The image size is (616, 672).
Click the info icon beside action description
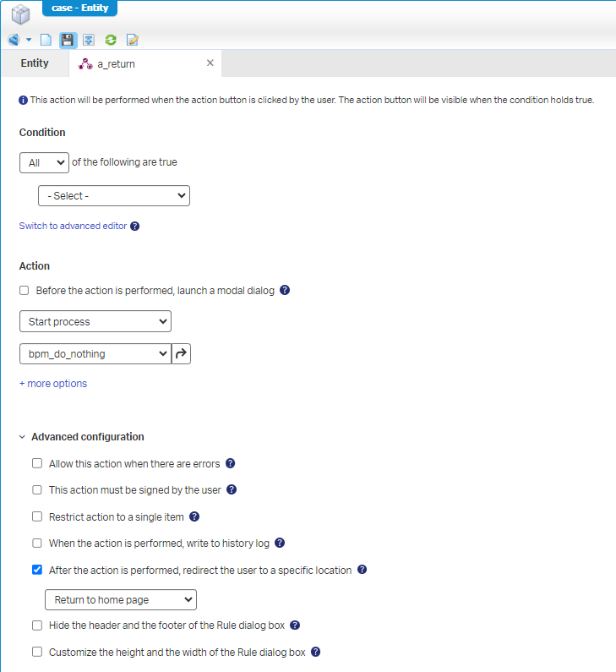[23, 101]
